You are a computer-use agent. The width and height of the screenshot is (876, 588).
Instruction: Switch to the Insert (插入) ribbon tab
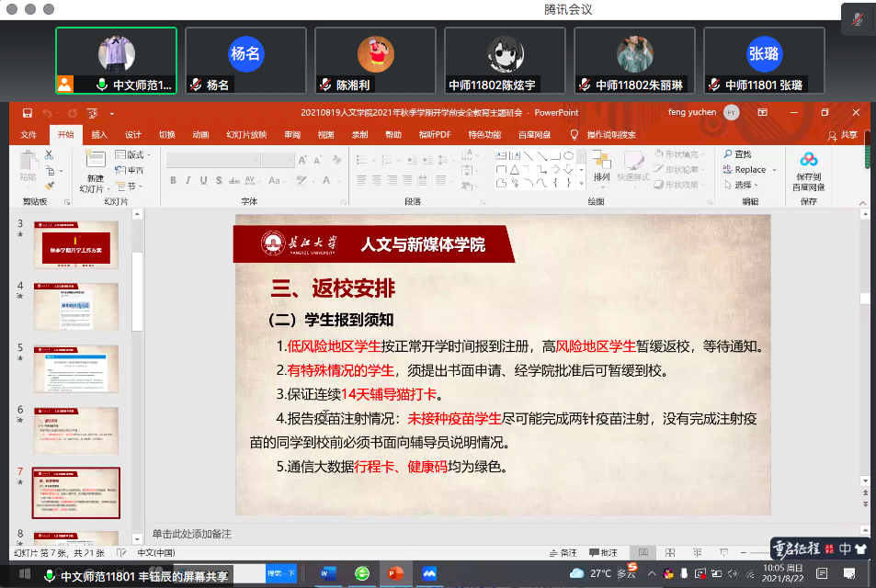99,134
